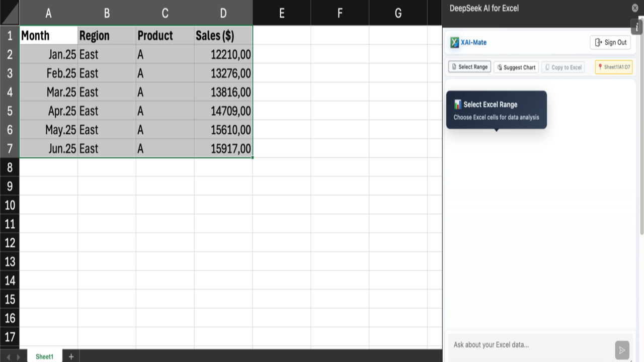Select column F header
This screenshot has height=362, width=644.
[340, 14]
